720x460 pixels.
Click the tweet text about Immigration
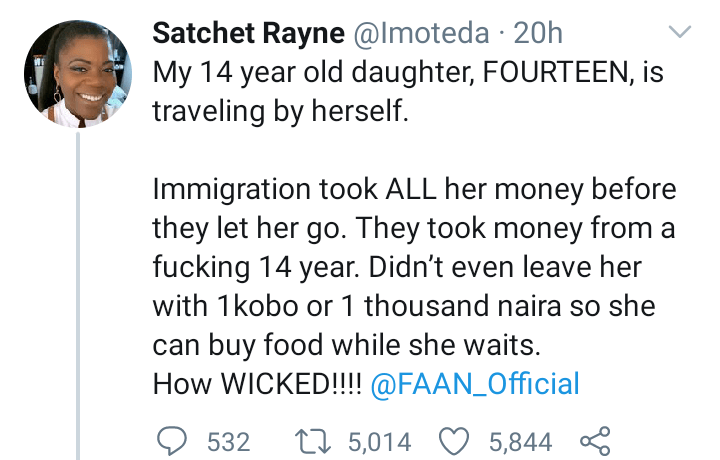[414, 266]
